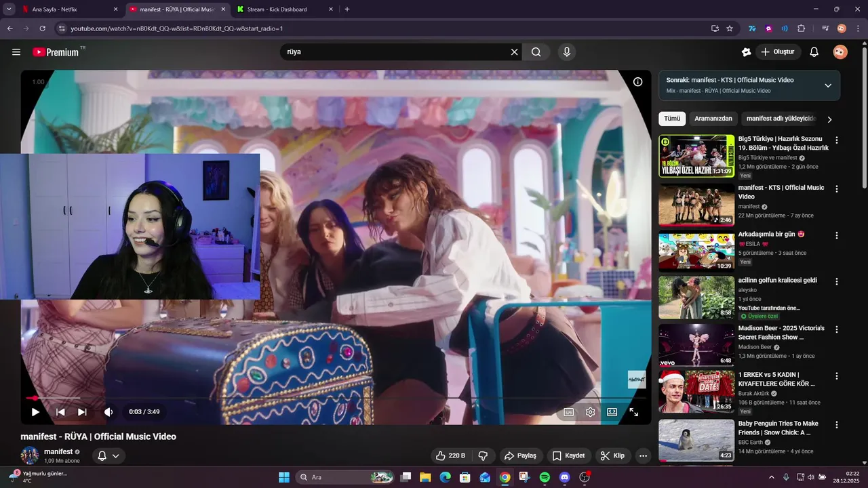The width and height of the screenshot is (868, 488).
Task: Open channel notification preference dropdown
Action: (108, 455)
